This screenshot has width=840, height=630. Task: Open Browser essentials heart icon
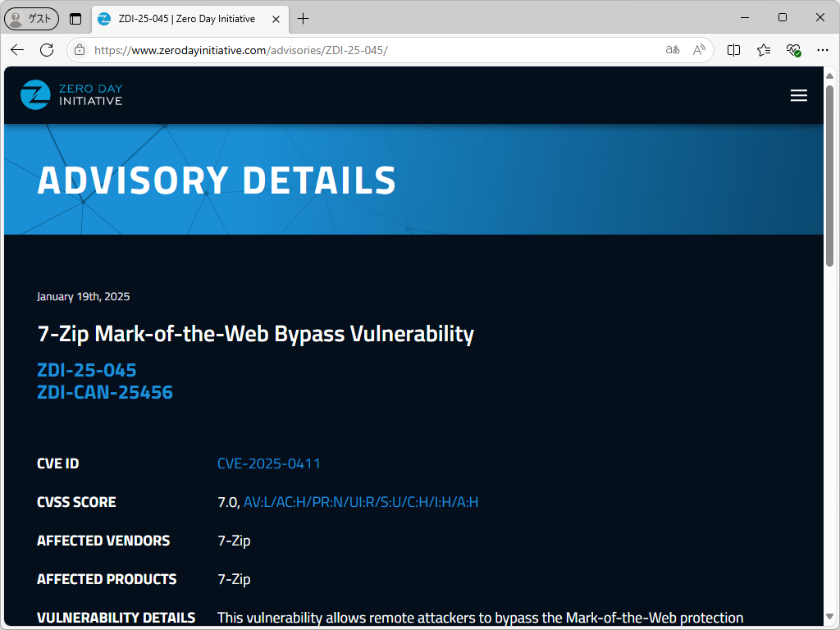[x=793, y=50]
